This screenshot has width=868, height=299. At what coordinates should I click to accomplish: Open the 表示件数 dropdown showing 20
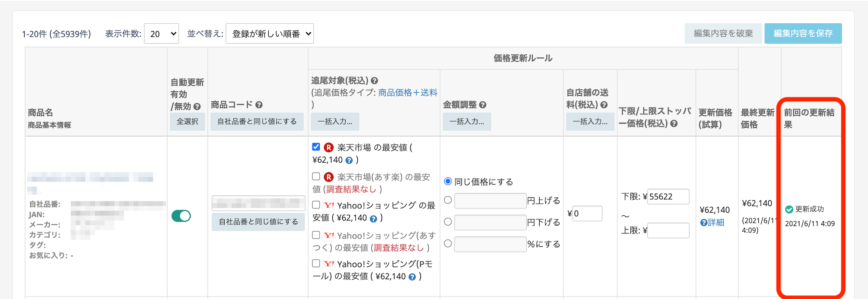(x=162, y=34)
